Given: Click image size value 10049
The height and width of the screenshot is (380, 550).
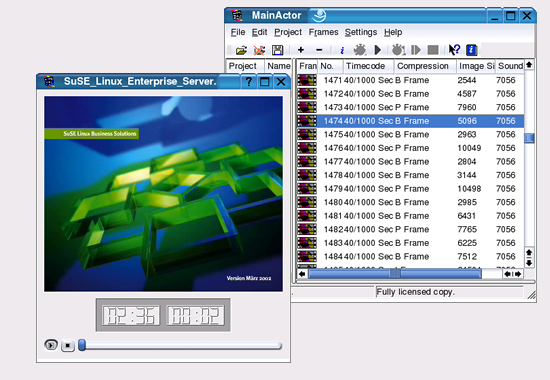Looking at the screenshot, I should [469, 148].
